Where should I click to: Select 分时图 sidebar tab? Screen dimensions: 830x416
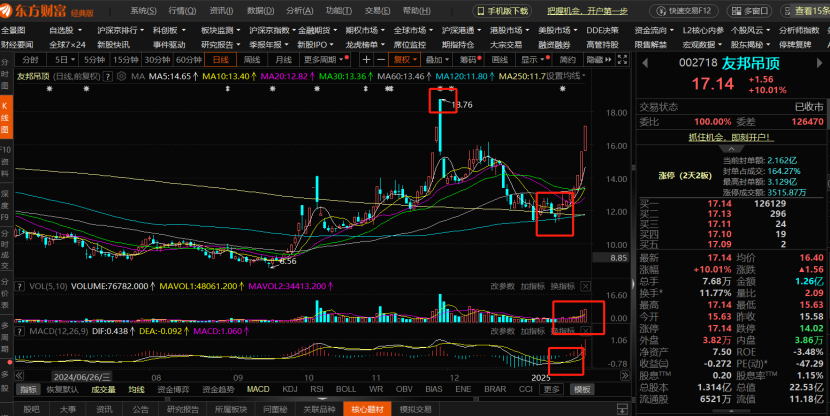[x=5, y=75]
